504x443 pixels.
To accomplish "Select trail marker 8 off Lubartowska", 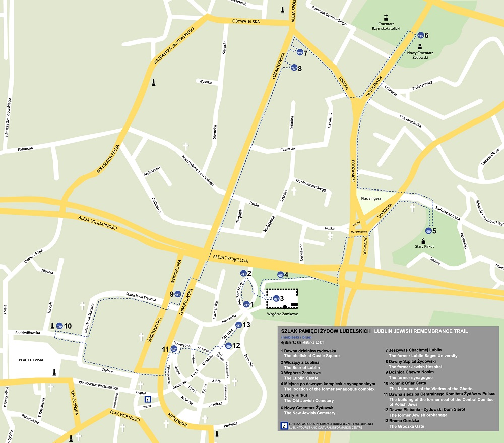I will point(294,68).
